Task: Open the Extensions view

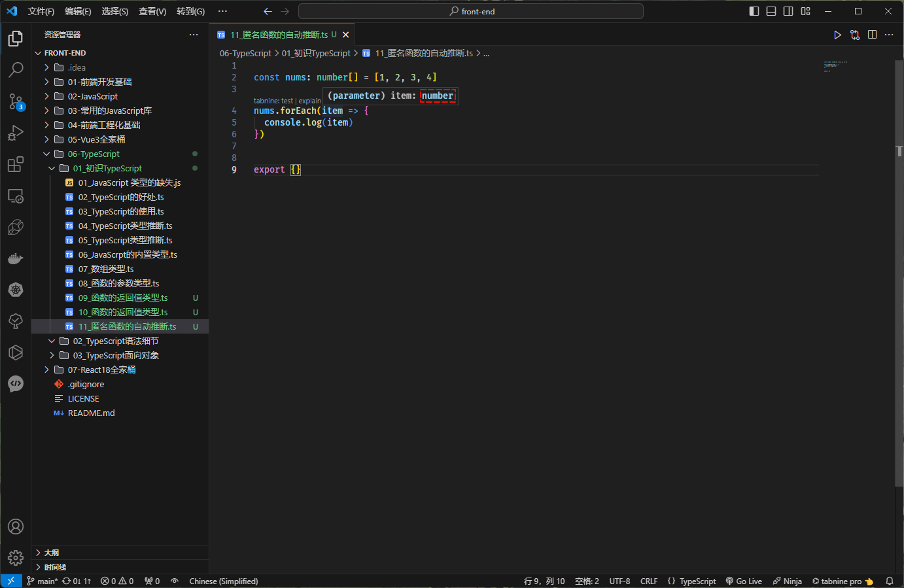Action: pos(16,164)
